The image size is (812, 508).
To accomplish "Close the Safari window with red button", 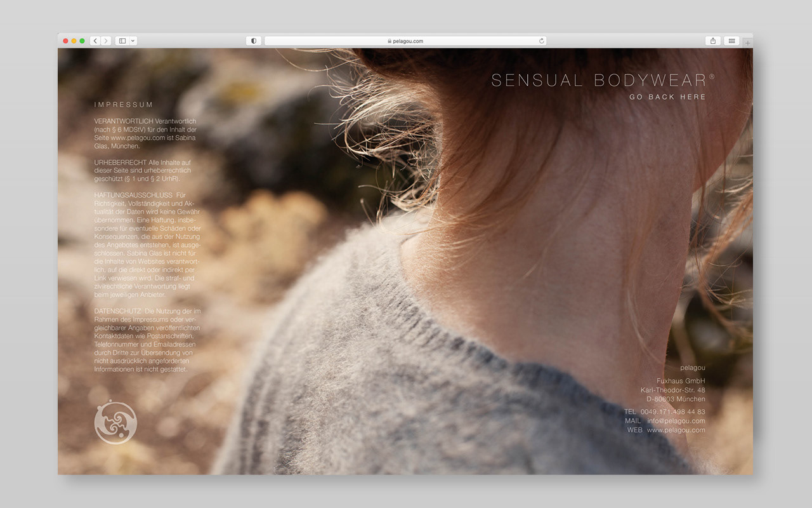I will pyautogui.click(x=65, y=41).
